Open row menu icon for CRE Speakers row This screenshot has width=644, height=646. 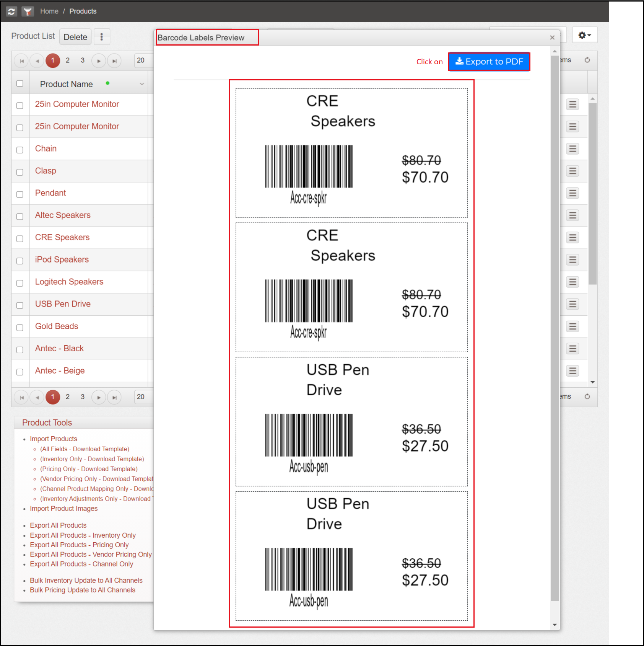(x=572, y=238)
